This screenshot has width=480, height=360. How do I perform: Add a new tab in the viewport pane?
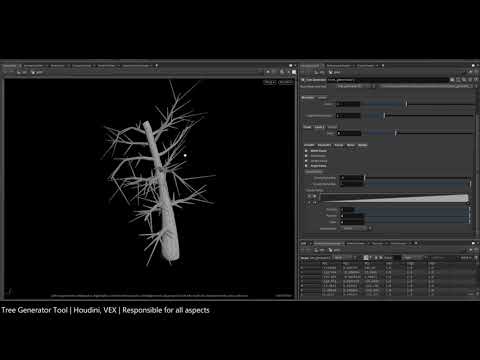coord(156,66)
